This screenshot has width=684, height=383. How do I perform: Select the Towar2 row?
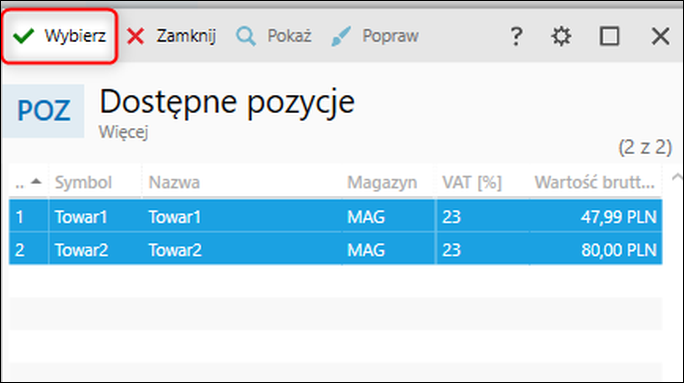tap(335, 250)
